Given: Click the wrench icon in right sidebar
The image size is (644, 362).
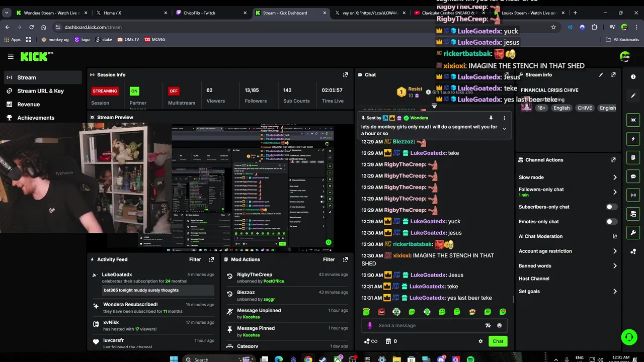Looking at the screenshot, I should pyautogui.click(x=633, y=233).
